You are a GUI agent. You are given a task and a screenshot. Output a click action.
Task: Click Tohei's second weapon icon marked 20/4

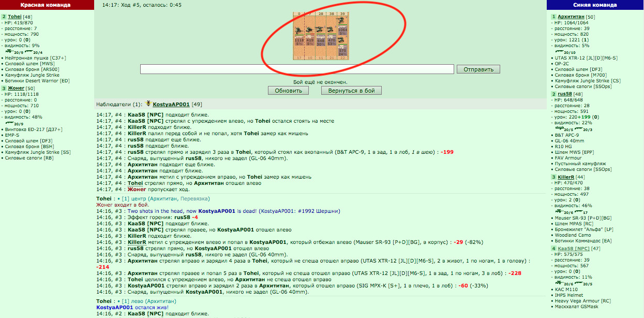point(29,51)
